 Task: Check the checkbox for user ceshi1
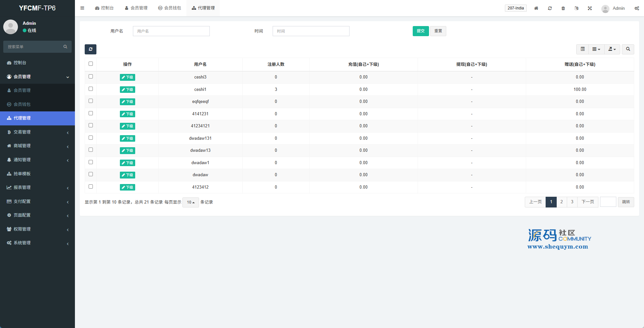pos(91,89)
